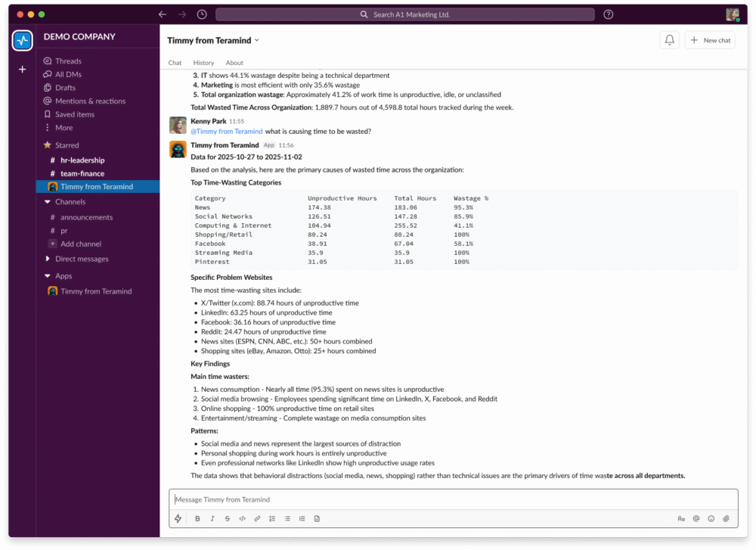Toggle strikethrough formatting in the composer
The width and height of the screenshot is (756, 550).
pos(227,519)
